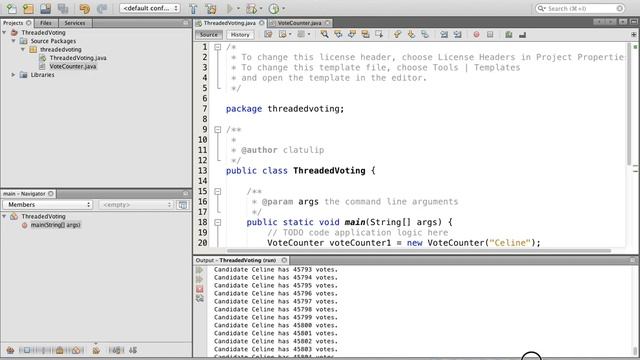The image size is (640, 360).
Task: Click the Output panel wrap/settings icon below stop
Action: click(x=200, y=299)
